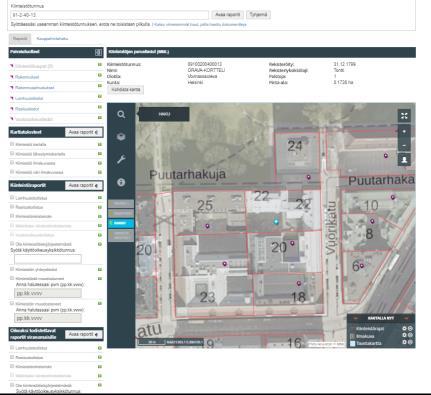
Task: Open the map layers cube icon
Action: pyautogui.click(x=121, y=137)
